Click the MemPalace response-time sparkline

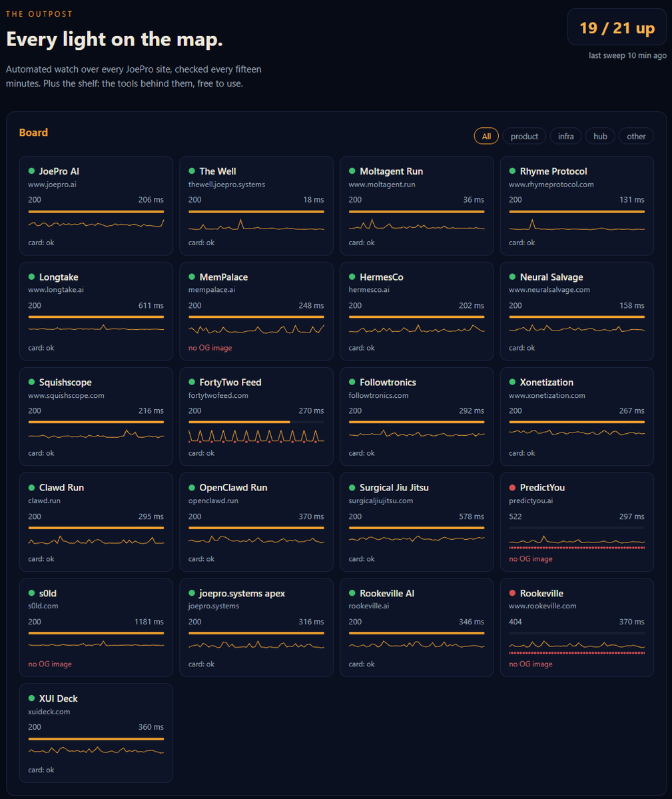click(x=256, y=330)
